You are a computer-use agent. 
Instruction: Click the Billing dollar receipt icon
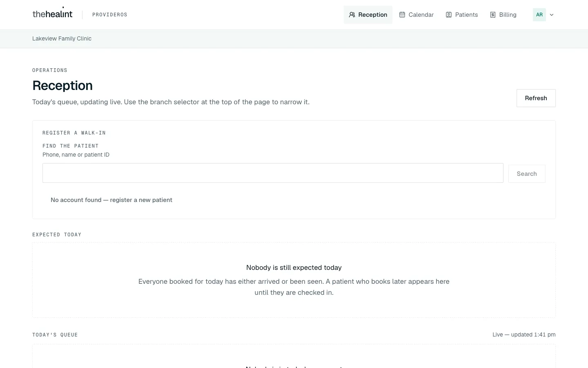[x=493, y=15]
